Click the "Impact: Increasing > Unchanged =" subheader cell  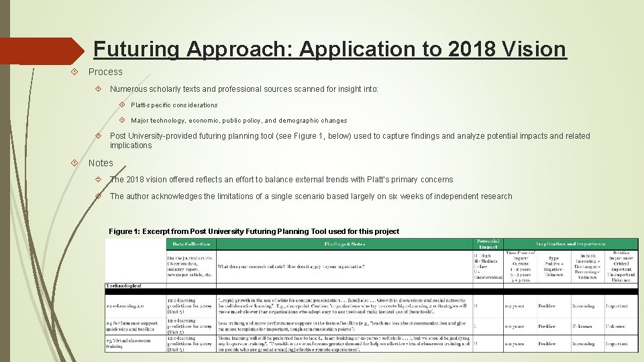tap(588, 266)
